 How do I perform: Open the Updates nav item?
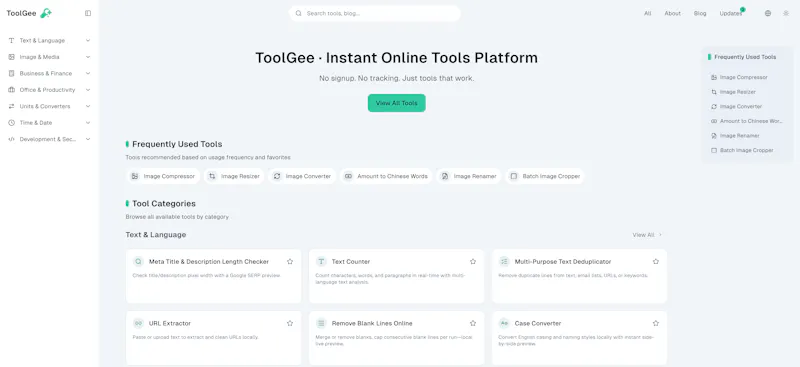click(731, 14)
